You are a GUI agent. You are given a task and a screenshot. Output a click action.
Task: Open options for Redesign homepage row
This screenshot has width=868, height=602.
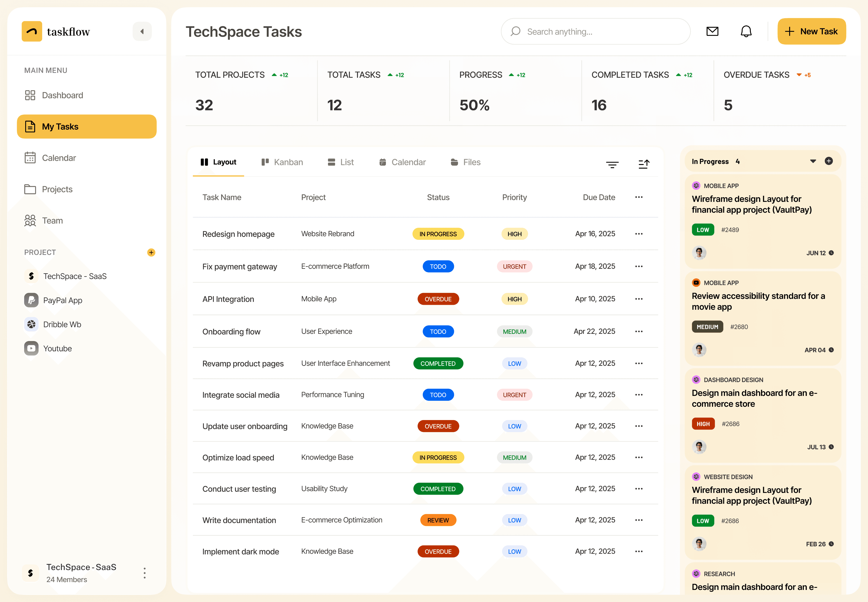(x=638, y=234)
